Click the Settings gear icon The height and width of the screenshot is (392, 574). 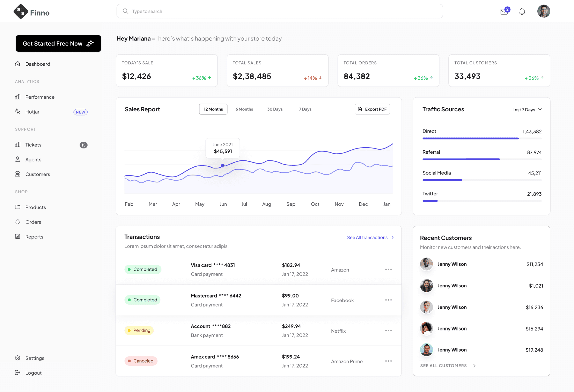[x=17, y=358]
